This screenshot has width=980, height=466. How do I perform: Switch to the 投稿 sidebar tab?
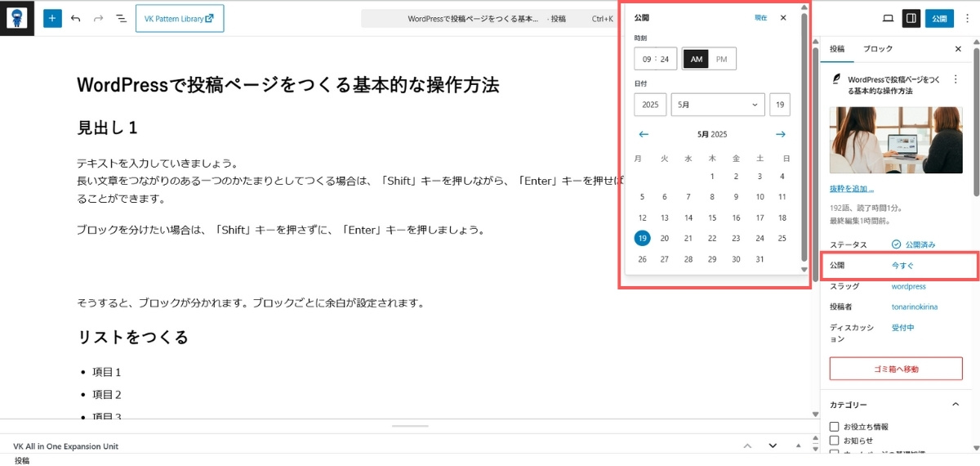click(x=837, y=49)
